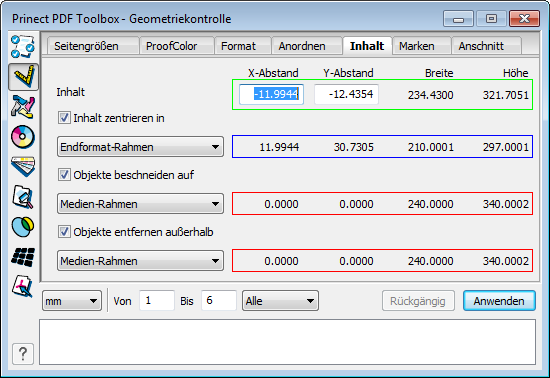Open the overlapping circles transparency tool
The height and width of the screenshot is (378, 550).
[x=23, y=227]
